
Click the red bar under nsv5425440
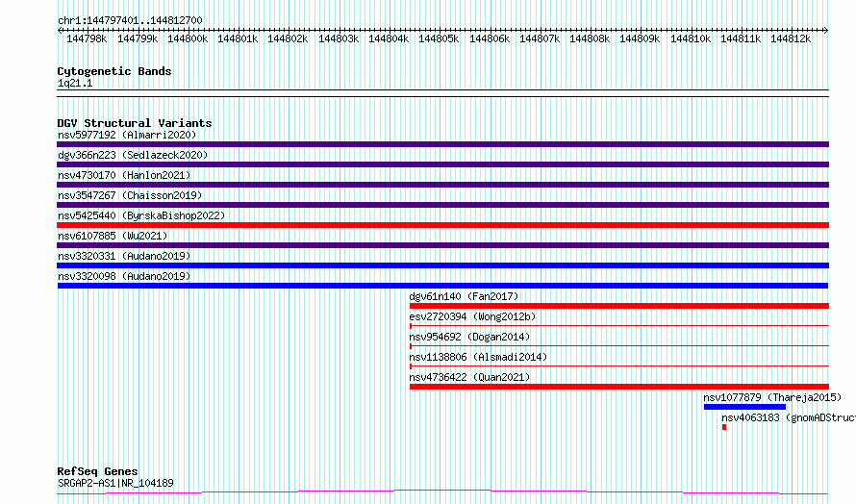[442, 225]
